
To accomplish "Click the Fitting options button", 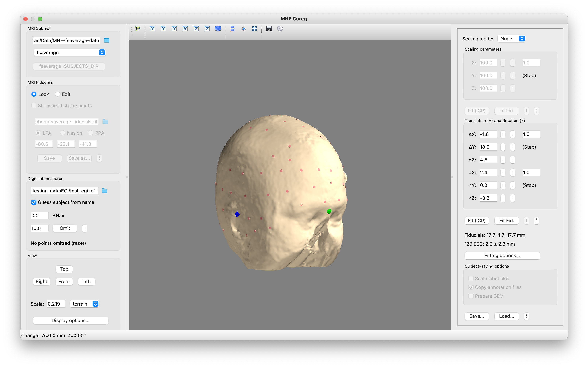I will click(x=502, y=256).
